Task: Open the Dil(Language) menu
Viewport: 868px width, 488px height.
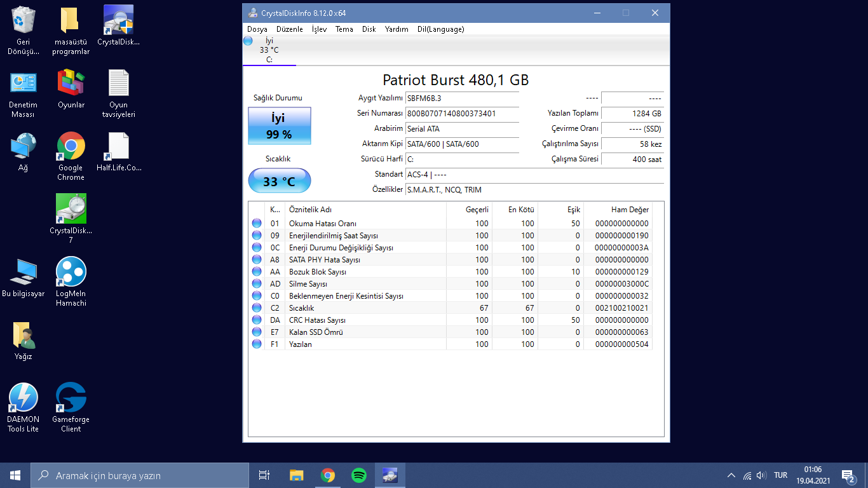Action: click(440, 29)
